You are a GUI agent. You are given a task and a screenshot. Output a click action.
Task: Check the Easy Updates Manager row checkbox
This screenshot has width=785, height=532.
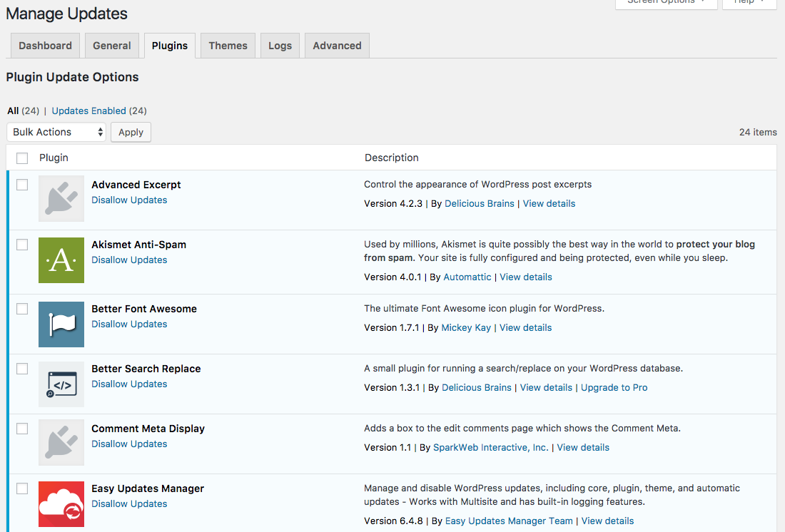point(22,488)
